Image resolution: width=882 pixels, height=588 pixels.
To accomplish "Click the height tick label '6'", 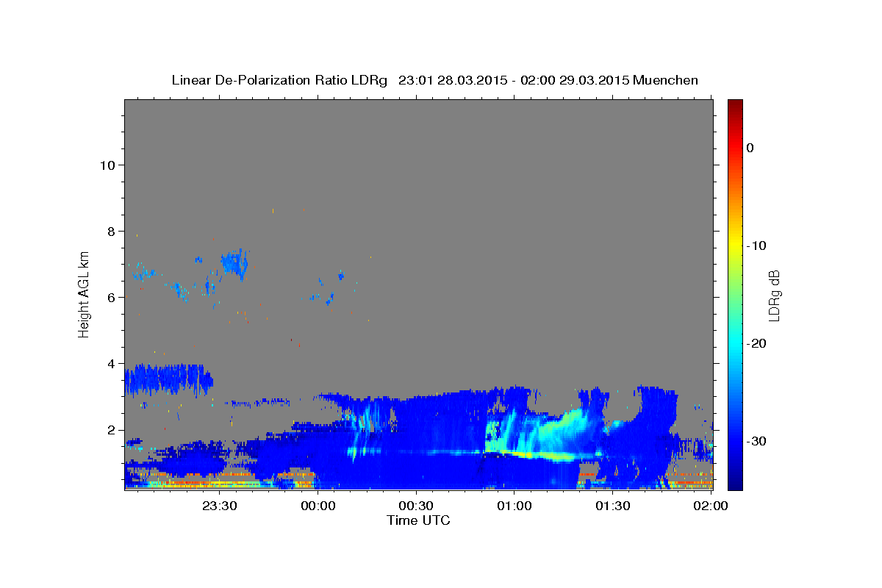I will (111, 297).
